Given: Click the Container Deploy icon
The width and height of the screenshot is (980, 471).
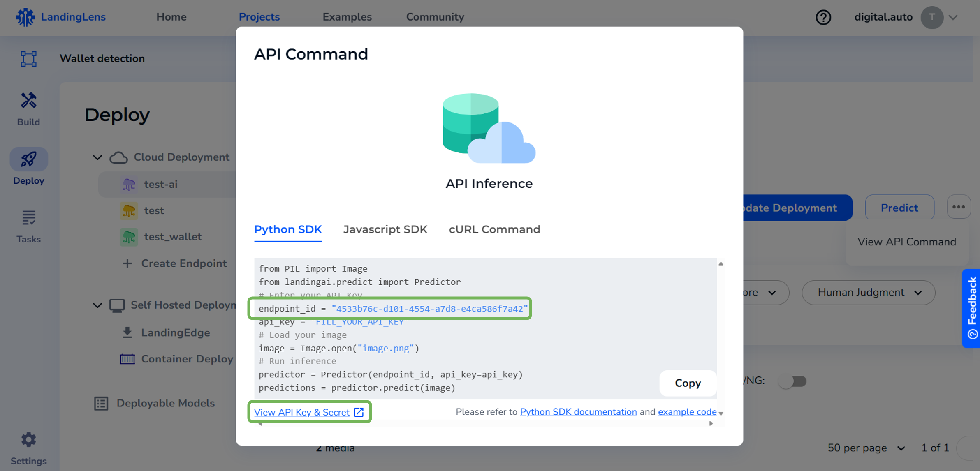Looking at the screenshot, I should [127, 359].
